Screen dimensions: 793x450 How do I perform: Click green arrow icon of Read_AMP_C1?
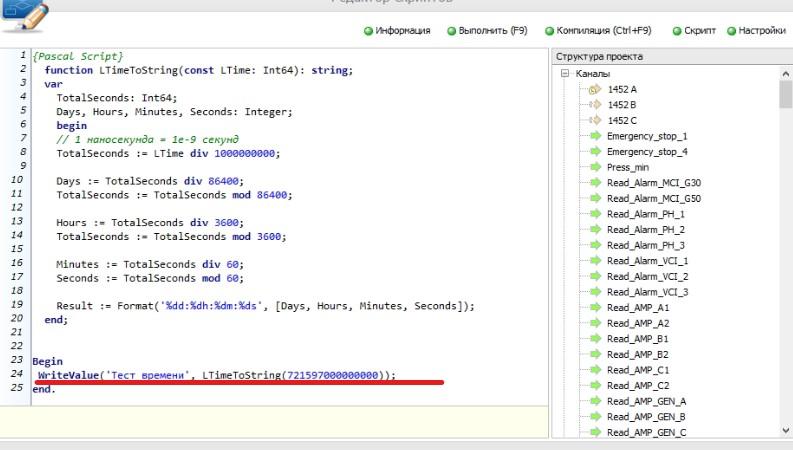tap(595, 370)
